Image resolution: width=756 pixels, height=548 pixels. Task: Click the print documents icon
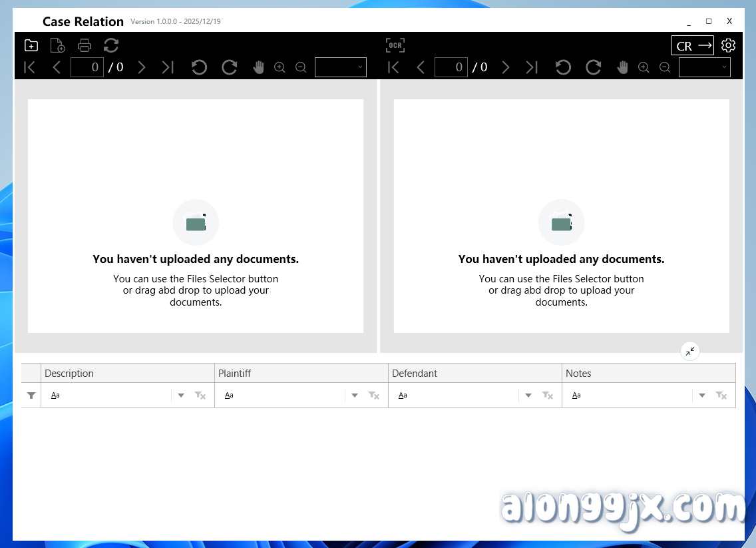85,45
